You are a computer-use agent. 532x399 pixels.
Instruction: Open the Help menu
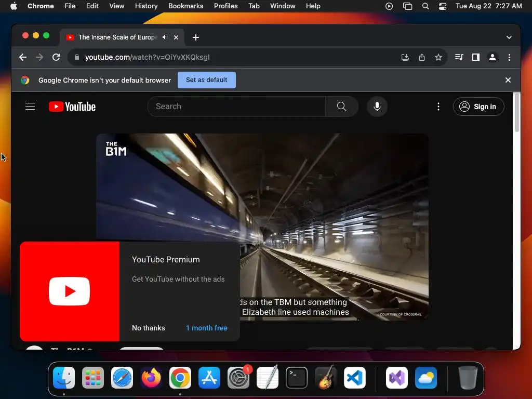(313, 6)
